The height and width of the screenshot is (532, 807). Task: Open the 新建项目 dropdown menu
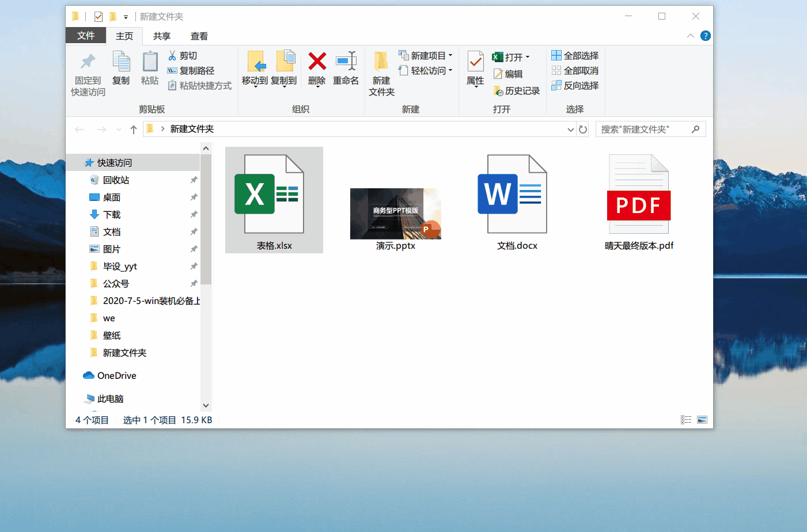tap(426, 55)
